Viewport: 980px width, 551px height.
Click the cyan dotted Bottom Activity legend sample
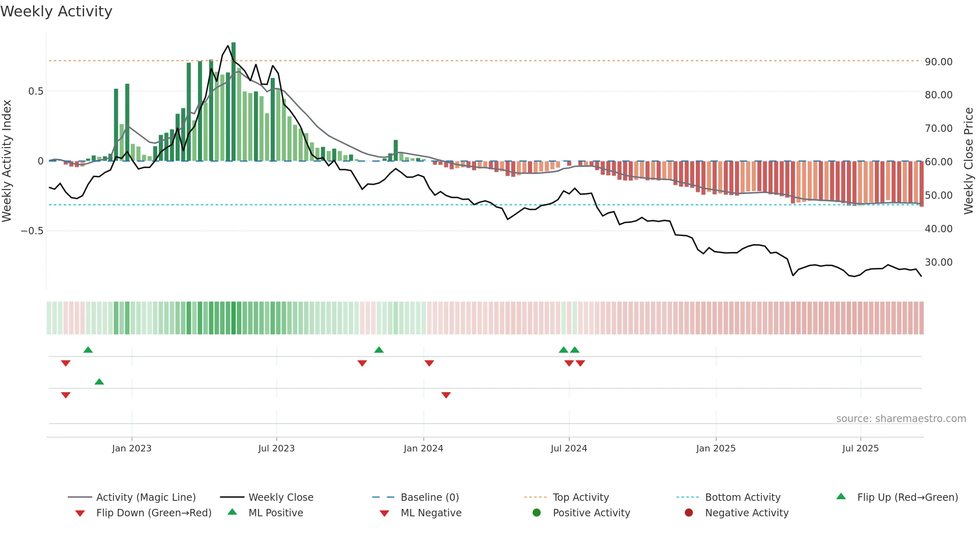click(x=688, y=497)
